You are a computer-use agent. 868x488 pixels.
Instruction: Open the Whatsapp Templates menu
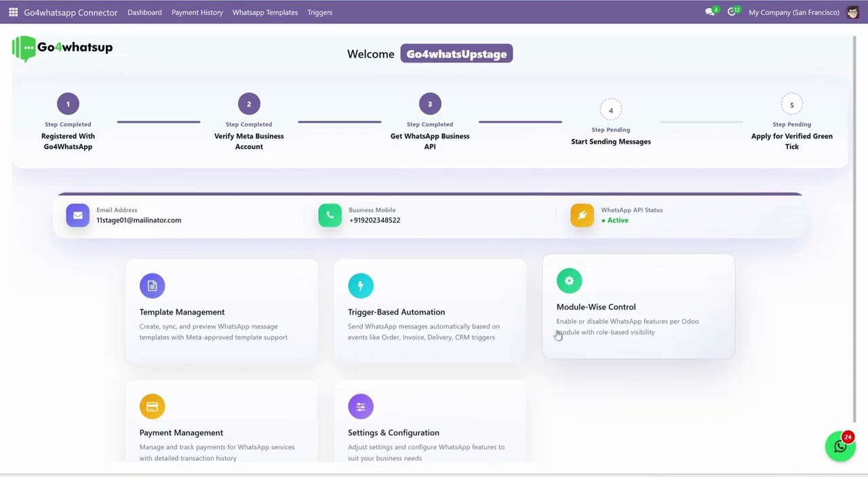[265, 12]
